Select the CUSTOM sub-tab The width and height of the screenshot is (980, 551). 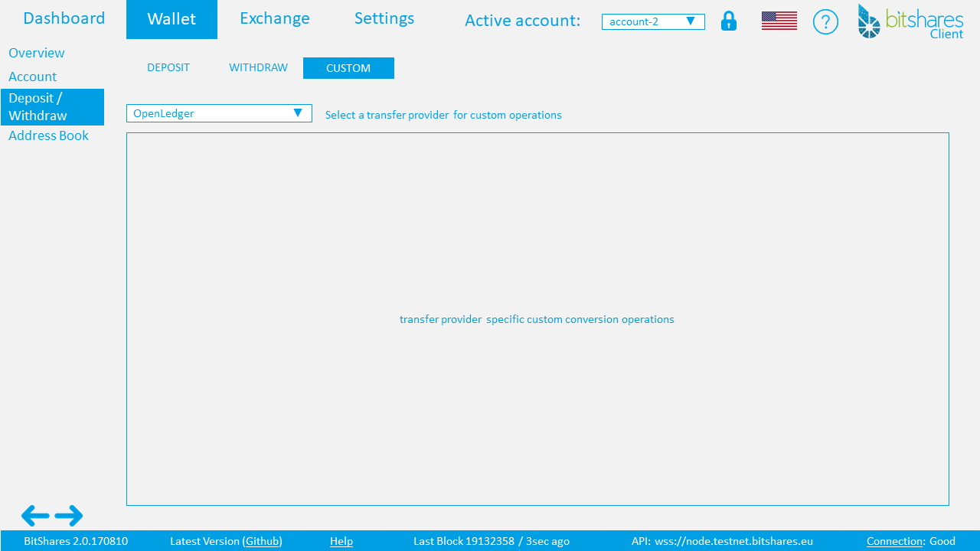pyautogui.click(x=348, y=68)
